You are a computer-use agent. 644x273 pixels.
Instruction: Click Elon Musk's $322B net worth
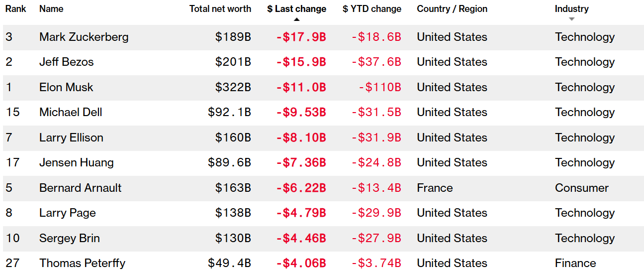[x=233, y=88]
